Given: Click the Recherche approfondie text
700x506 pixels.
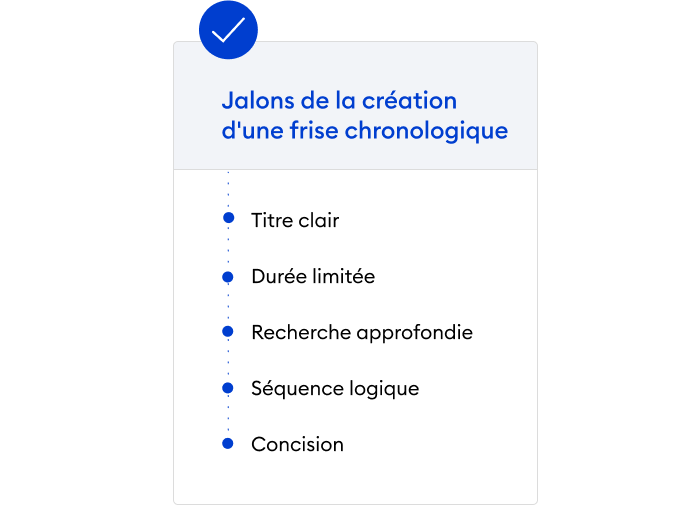Looking at the screenshot, I should [x=362, y=333].
